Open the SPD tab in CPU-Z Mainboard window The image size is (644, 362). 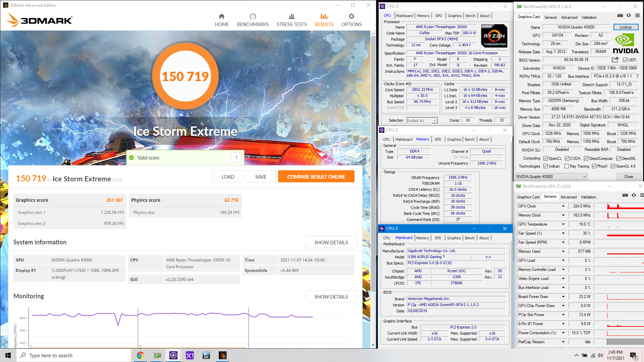click(x=438, y=238)
